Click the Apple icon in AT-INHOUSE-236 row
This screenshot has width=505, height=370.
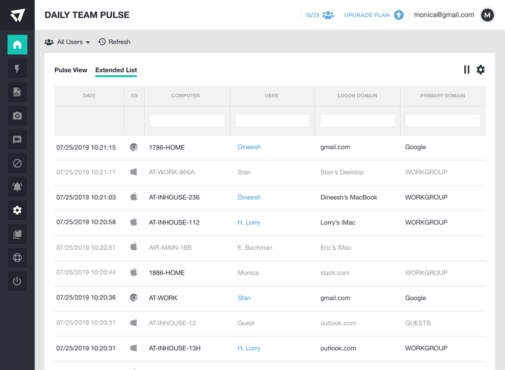click(x=134, y=197)
